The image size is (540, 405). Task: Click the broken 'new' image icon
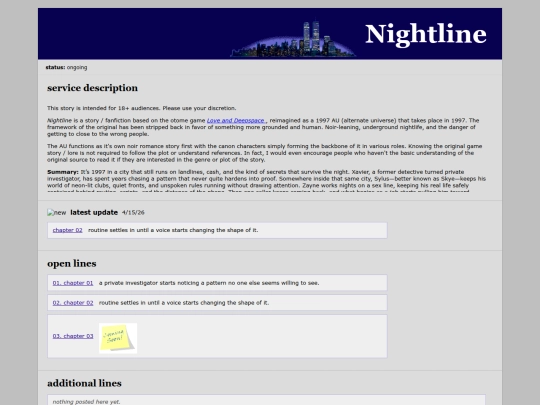point(57,212)
